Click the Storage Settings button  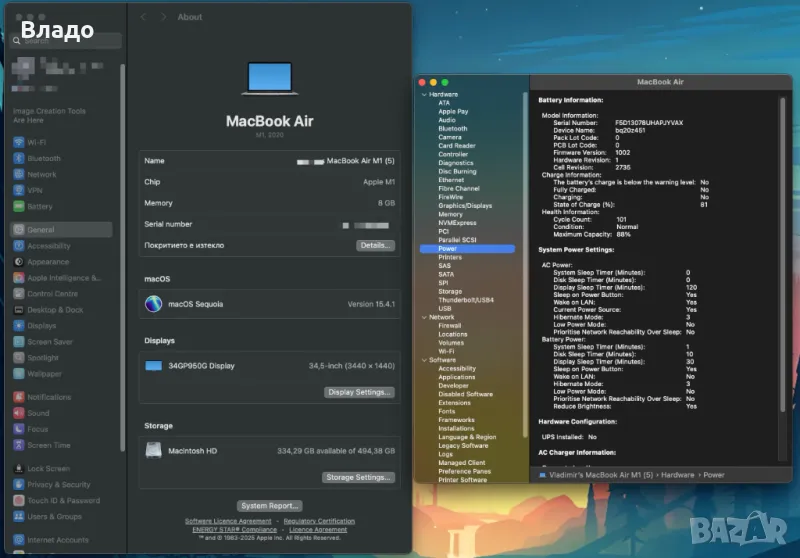359,477
